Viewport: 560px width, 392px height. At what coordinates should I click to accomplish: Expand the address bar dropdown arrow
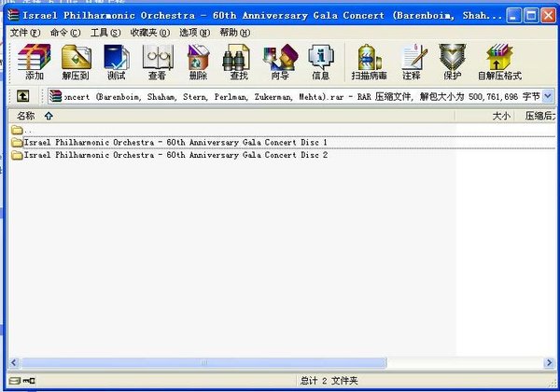pyautogui.click(x=548, y=96)
